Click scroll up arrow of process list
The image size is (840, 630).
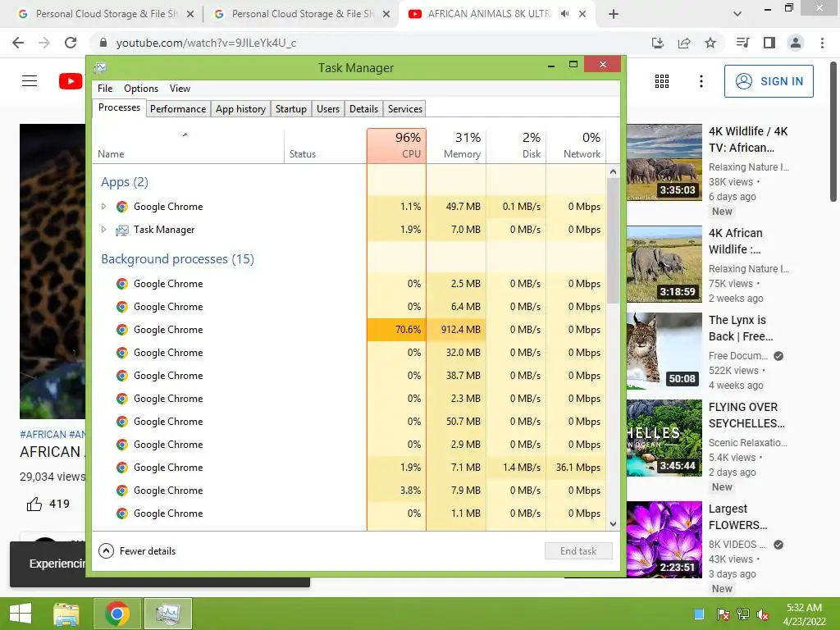click(x=613, y=172)
